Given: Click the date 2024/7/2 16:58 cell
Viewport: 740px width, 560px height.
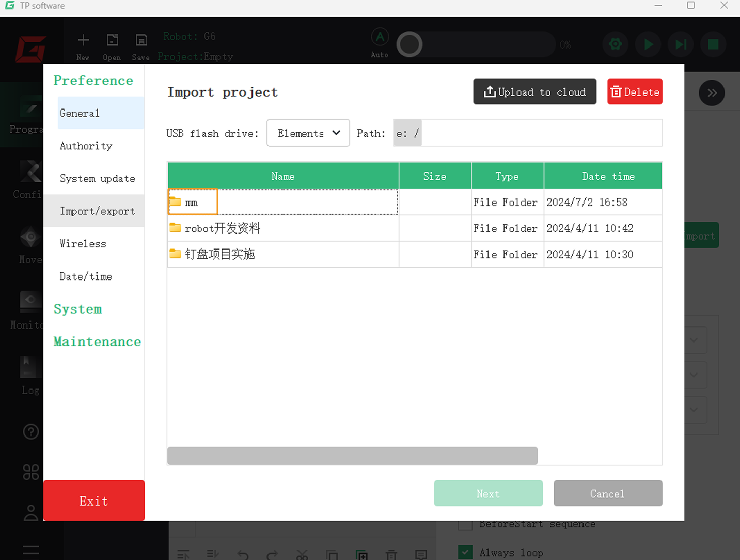Looking at the screenshot, I should point(603,202).
